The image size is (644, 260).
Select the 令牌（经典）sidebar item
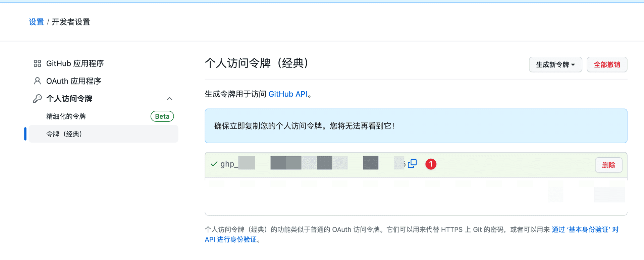64,134
